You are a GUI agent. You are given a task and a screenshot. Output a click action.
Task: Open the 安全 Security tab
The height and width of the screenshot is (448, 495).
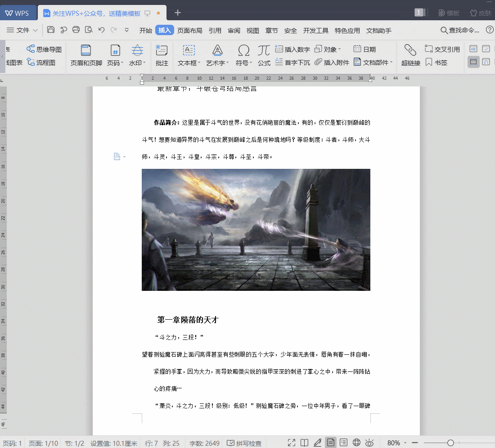pos(291,30)
